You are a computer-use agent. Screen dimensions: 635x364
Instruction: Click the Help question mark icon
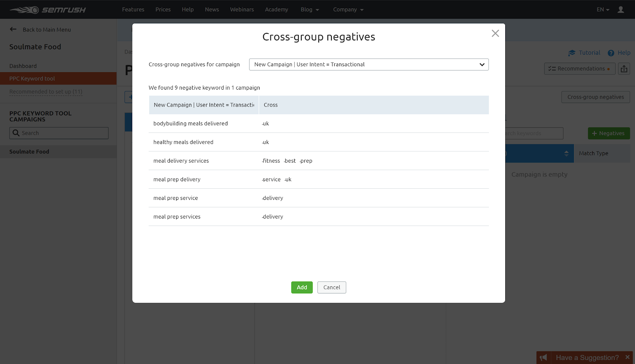[611, 53]
